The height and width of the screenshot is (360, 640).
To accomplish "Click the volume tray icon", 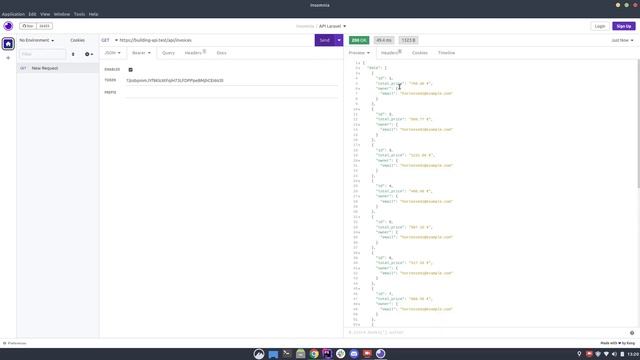I will coord(614,354).
